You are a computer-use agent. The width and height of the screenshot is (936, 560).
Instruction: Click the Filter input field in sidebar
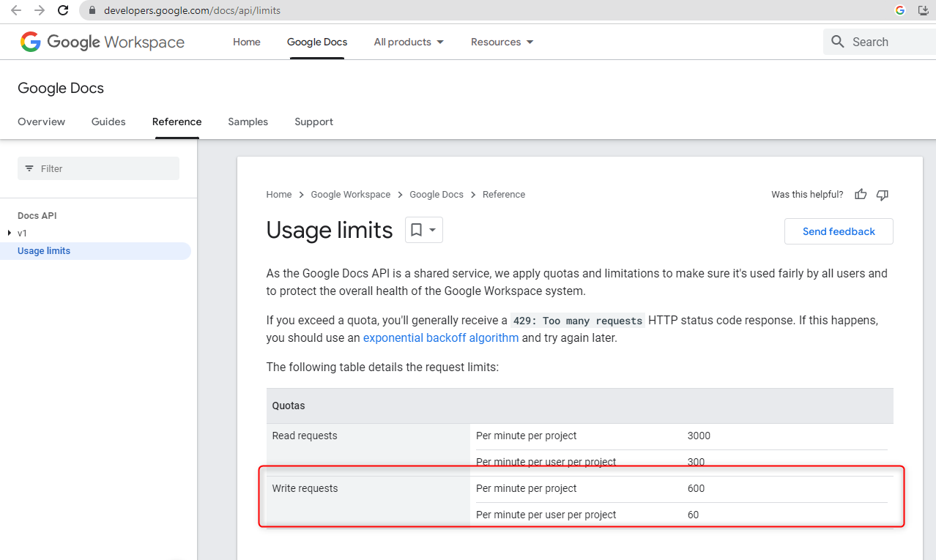point(98,168)
